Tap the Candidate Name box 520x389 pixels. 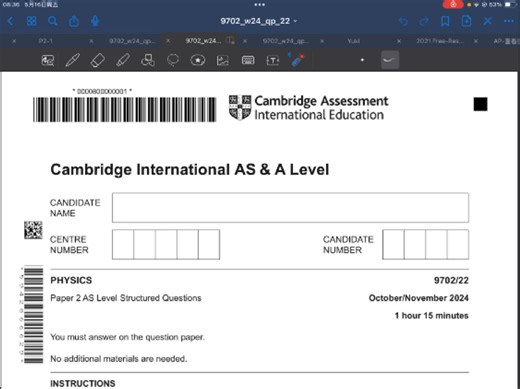290,207
